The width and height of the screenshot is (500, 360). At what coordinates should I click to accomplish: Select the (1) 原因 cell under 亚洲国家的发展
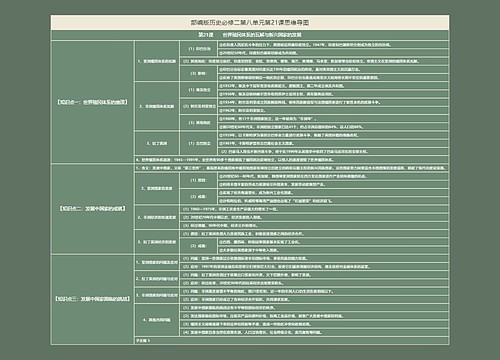(x=199, y=180)
